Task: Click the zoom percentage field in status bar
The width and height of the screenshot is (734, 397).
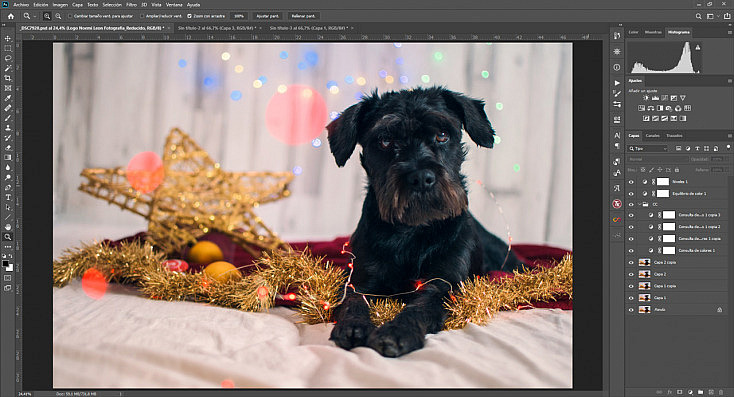Action: pos(24,394)
